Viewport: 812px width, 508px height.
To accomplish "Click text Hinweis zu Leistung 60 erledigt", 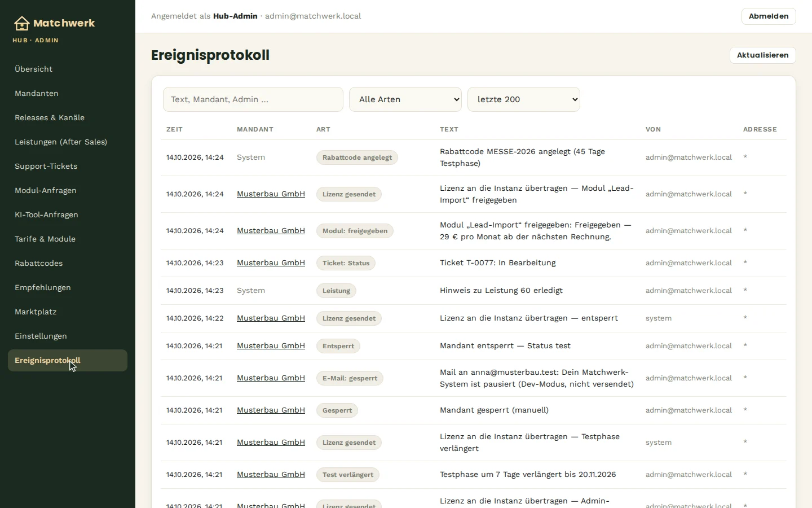I will click(x=501, y=290).
